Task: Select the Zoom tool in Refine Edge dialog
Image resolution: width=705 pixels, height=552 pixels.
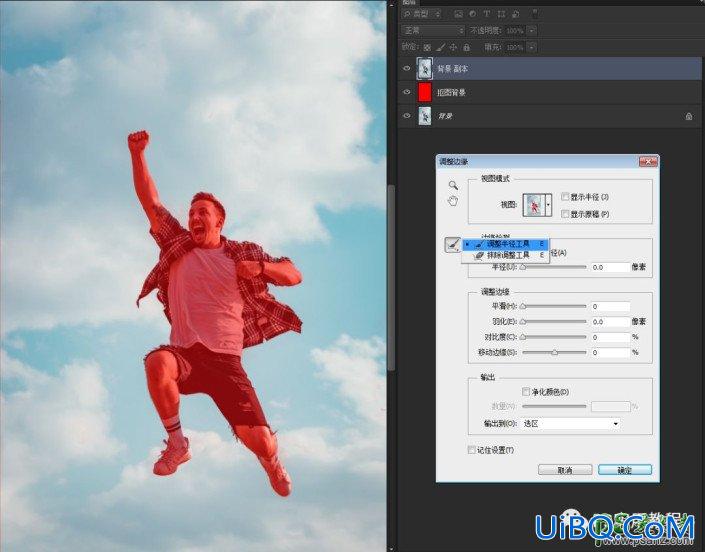Action: [453, 185]
